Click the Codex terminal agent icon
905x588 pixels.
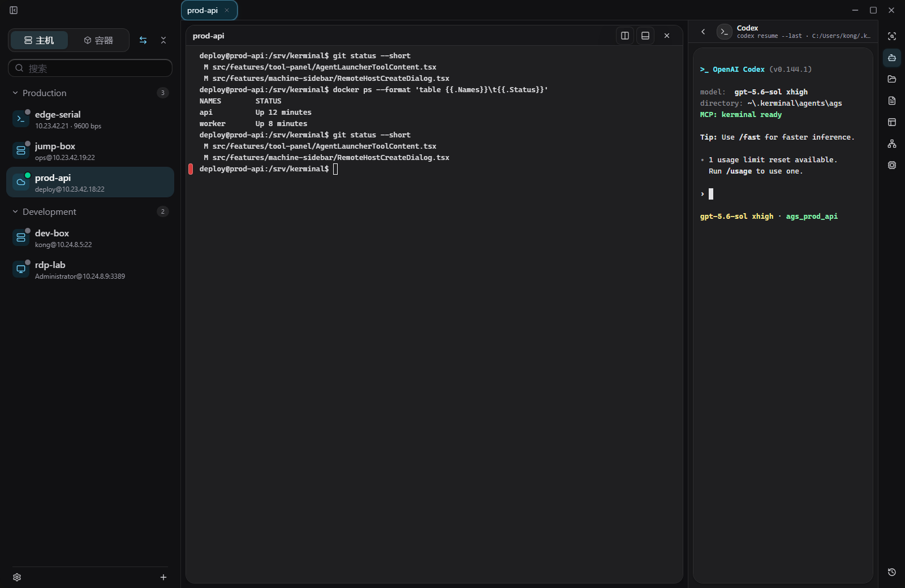(724, 32)
